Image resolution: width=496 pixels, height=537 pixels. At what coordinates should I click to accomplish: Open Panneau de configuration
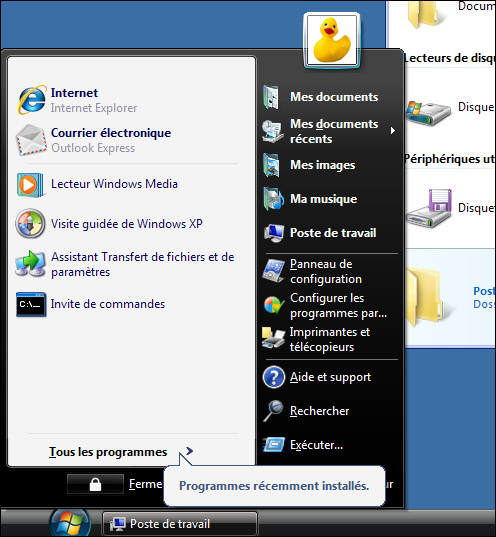[x=330, y=271]
